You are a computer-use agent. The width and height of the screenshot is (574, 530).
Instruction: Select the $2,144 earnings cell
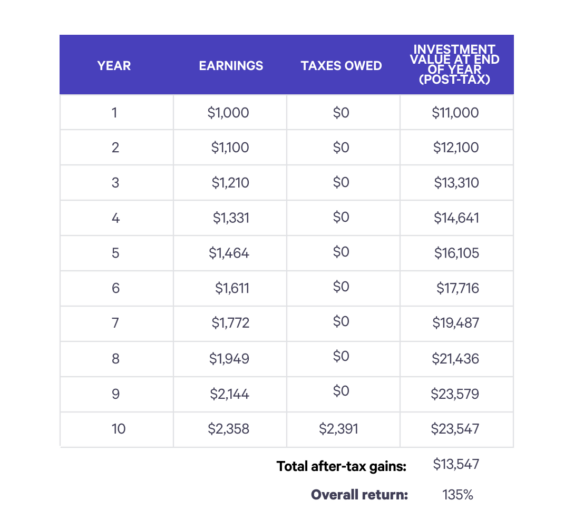229,394
